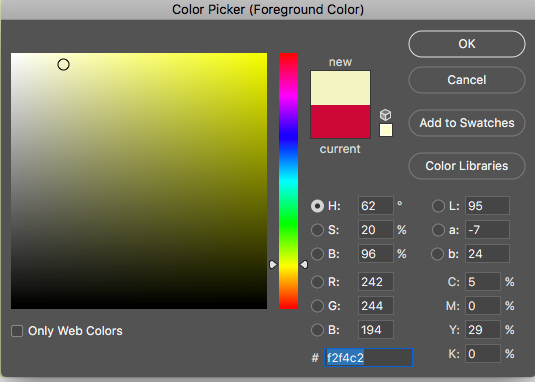This screenshot has width=535, height=382.
Task: Select the S saturation radio button
Action: pos(317,230)
